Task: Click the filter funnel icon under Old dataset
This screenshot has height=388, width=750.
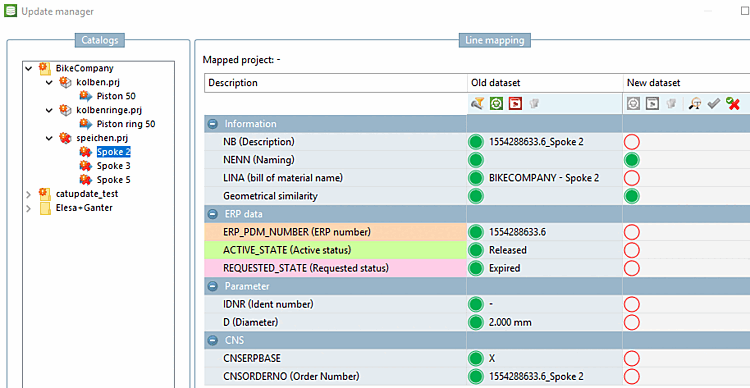Action: [477, 103]
